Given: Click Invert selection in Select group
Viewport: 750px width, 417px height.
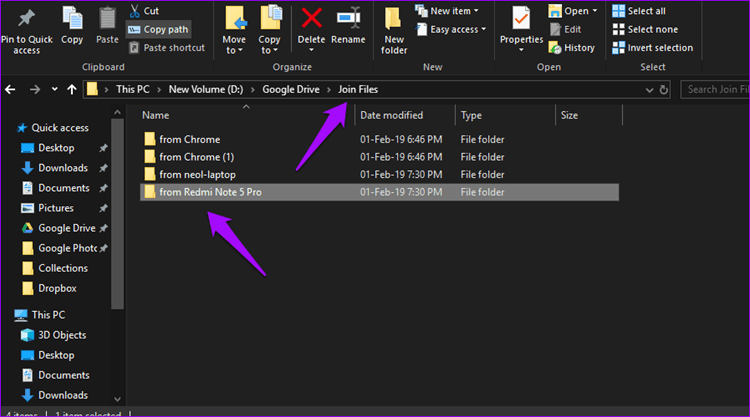Looking at the screenshot, I should click(652, 48).
